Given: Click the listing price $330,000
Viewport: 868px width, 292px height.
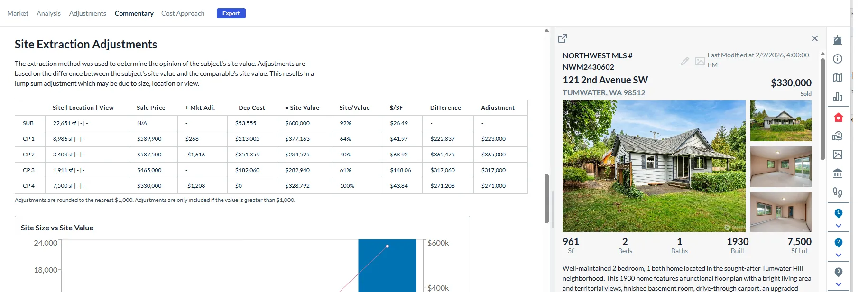Looking at the screenshot, I should tap(791, 83).
